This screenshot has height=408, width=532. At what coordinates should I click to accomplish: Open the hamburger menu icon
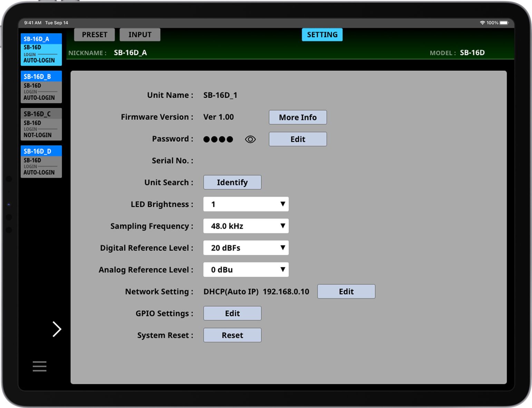(39, 366)
